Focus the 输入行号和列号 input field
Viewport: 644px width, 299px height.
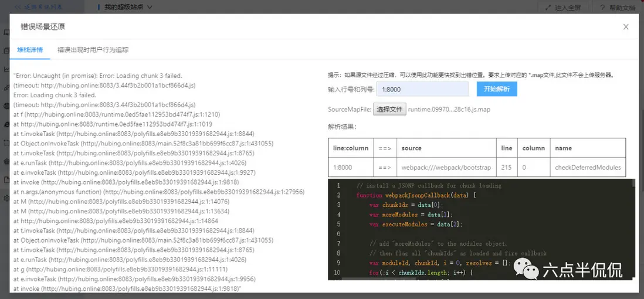[423, 89]
